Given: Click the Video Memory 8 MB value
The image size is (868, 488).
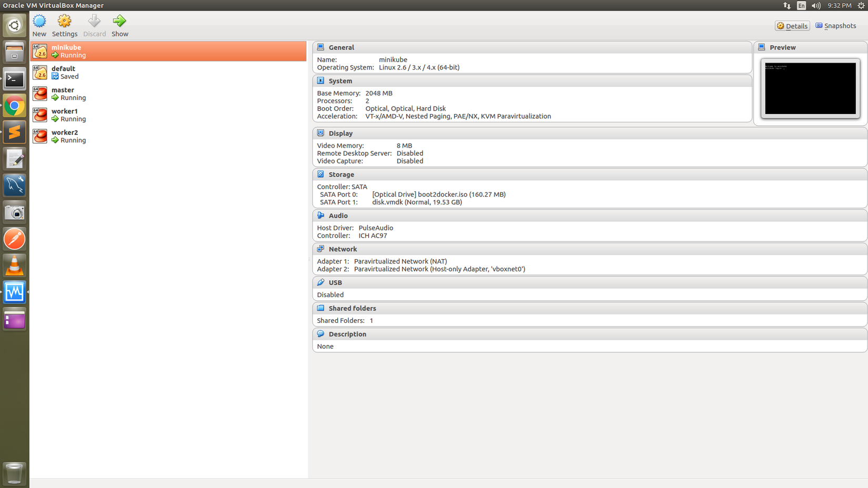Looking at the screenshot, I should [404, 146].
